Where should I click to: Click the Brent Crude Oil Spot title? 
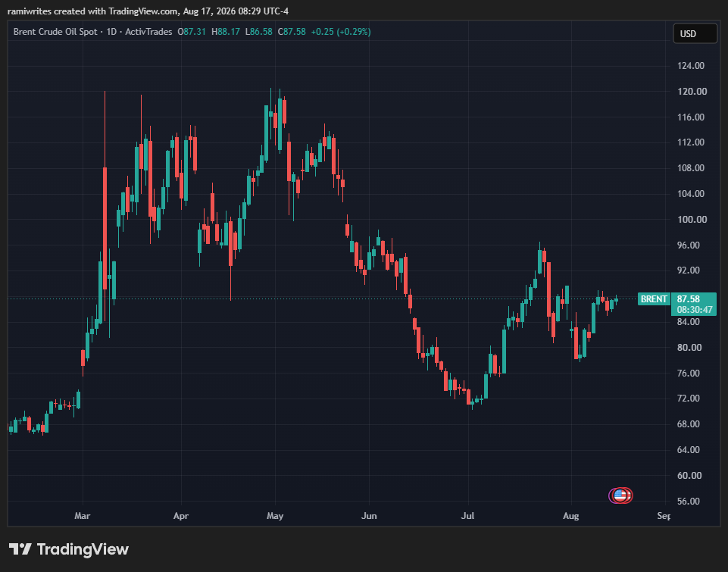point(55,32)
